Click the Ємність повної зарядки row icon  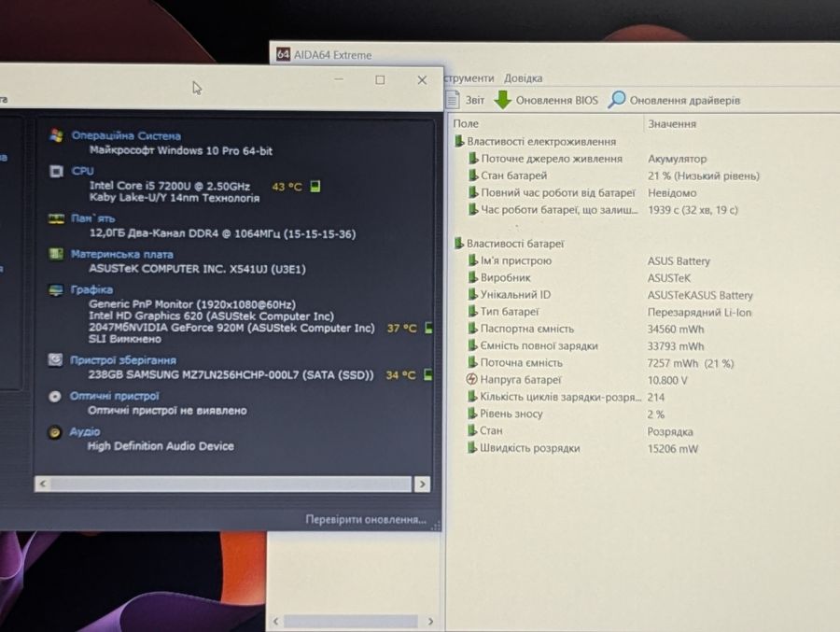[x=472, y=345]
